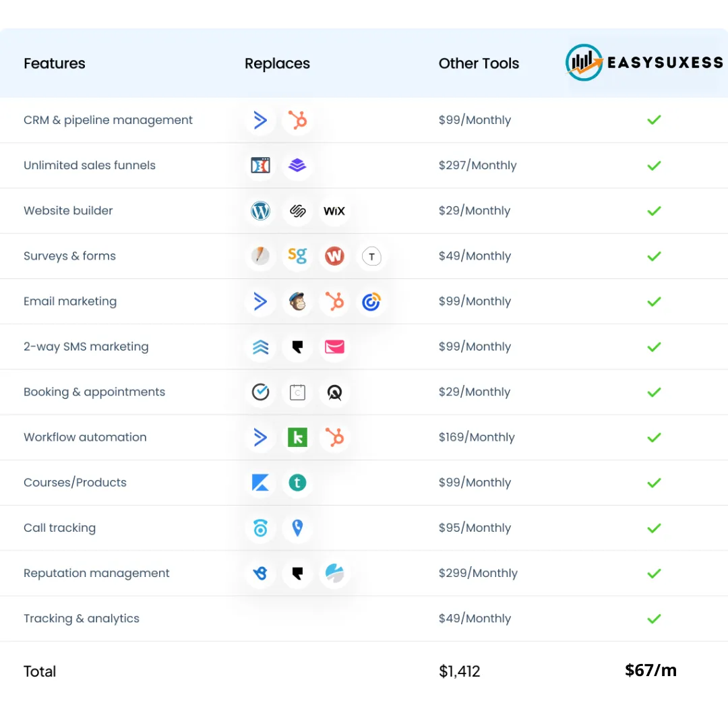Image resolution: width=728 pixels, height=728 pixels.
Task: Click the $67/m total price
Action: (650, 670)
